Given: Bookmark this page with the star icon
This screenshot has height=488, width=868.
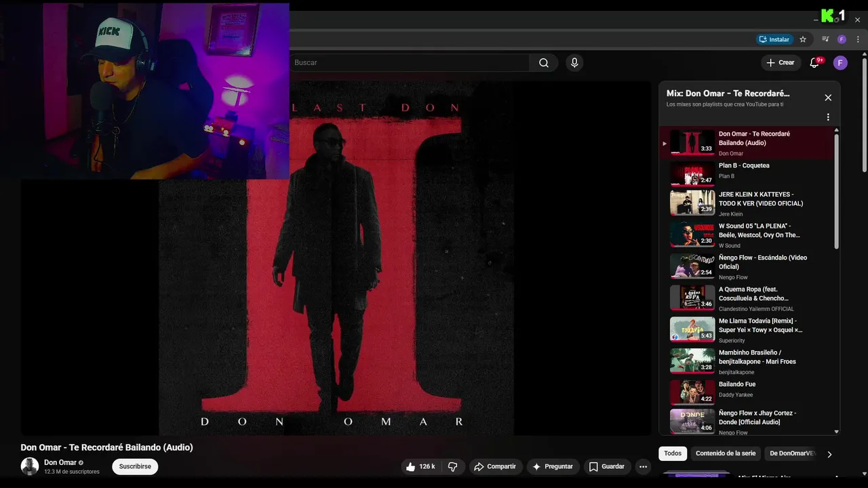Looking at the screenshot, I should [x=803, y=39].
